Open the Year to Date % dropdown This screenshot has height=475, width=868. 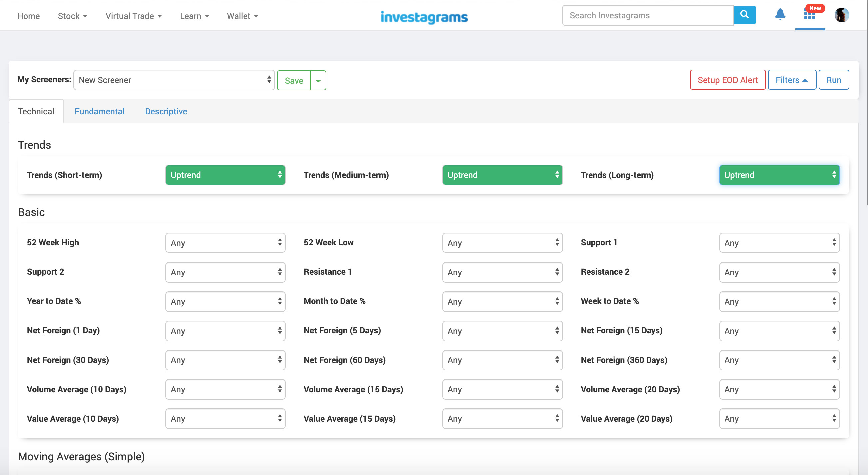pyautogui.click(x=225, y=301)
